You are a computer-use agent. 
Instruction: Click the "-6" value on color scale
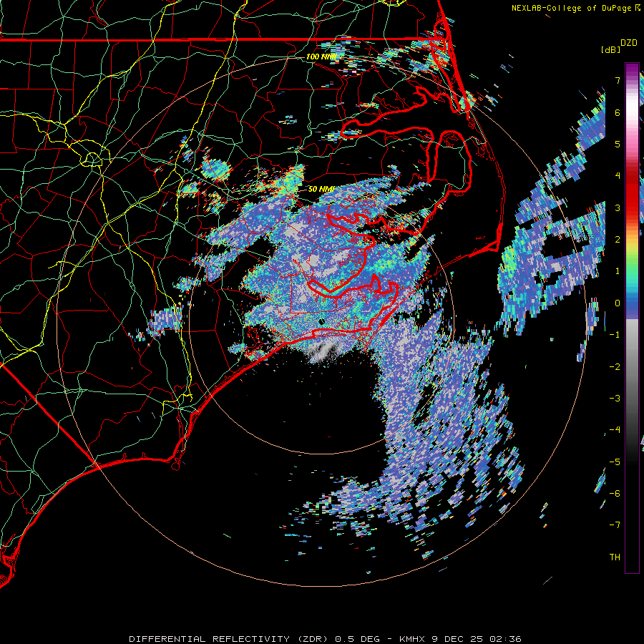pyautogui.click(x=615, y=494)
